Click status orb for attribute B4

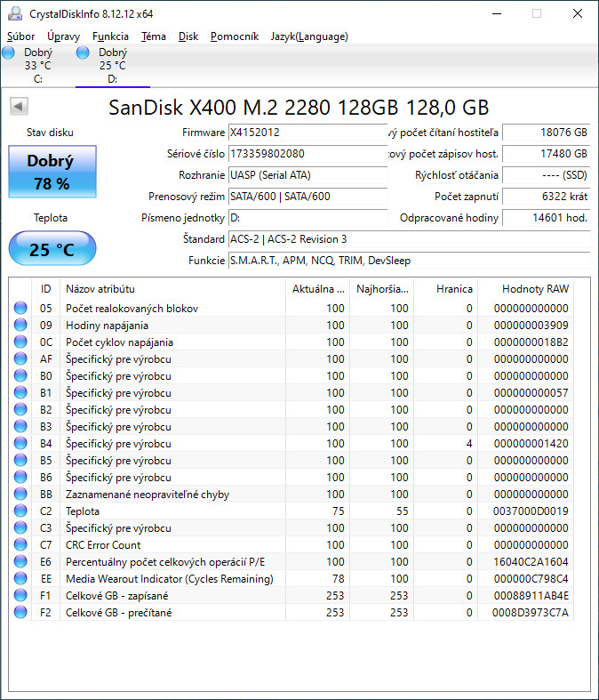[x=20, y=443]
